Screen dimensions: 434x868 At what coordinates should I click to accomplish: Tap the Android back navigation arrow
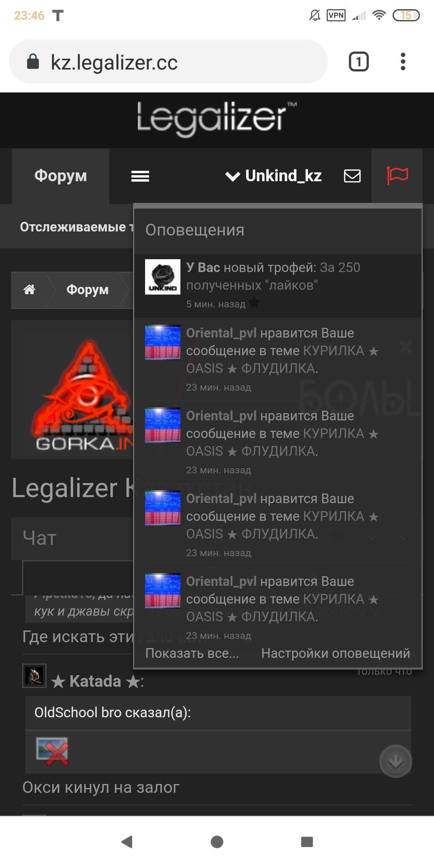coord(127,841)
